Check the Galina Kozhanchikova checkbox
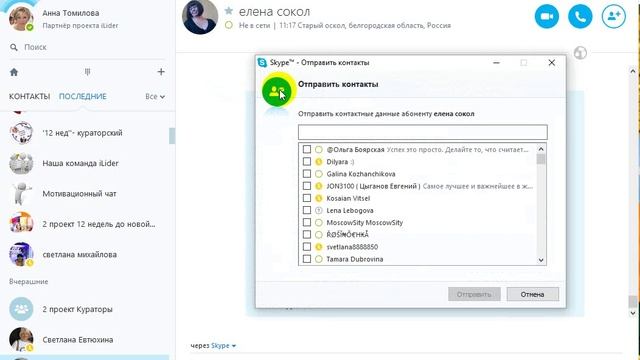This screenshot has height=360, width=640. click(x=307, y=174)
